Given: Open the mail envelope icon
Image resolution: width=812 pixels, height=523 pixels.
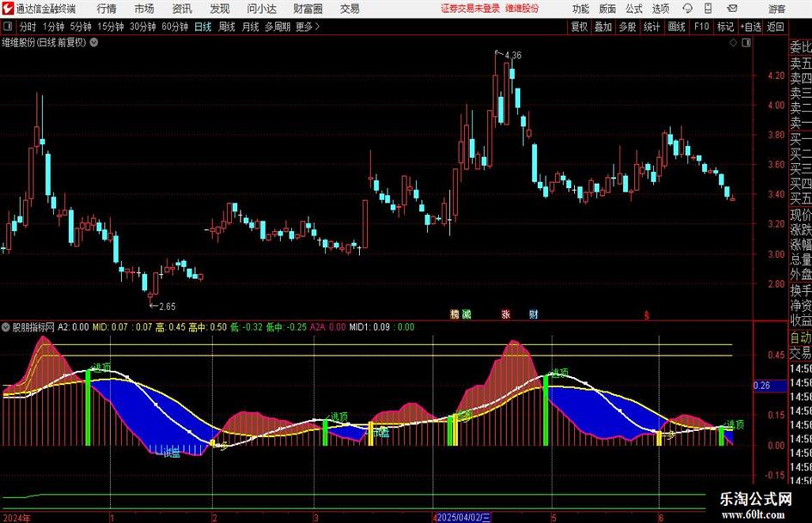Looking at the screenshot, I should [732, 9].
